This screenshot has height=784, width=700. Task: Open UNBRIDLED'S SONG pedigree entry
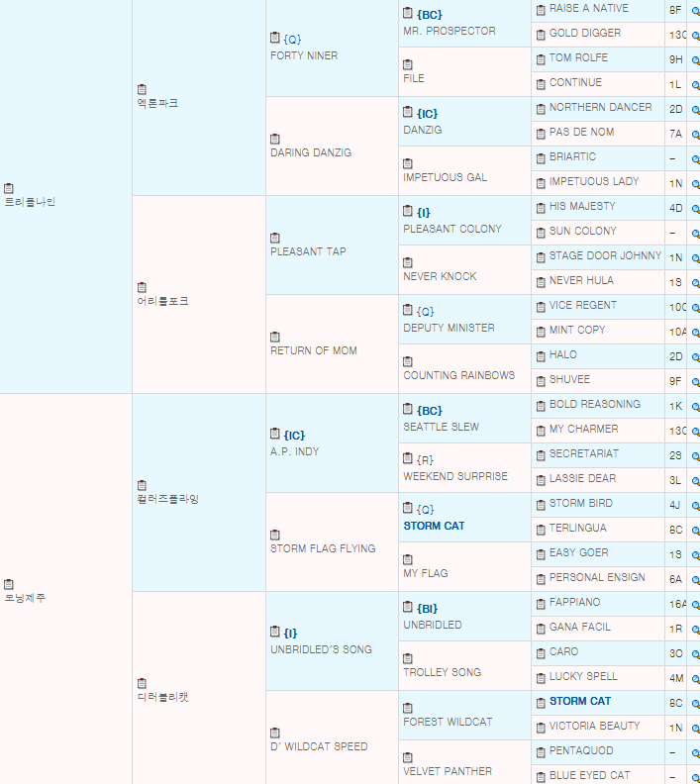pyautogui.click(x=321, y=649)
